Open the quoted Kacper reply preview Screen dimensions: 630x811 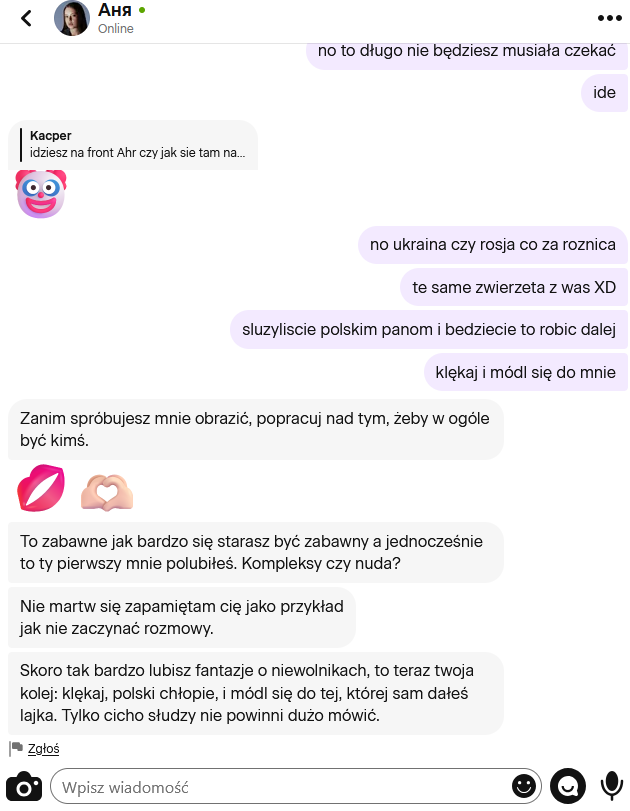(x=133, y=144)
